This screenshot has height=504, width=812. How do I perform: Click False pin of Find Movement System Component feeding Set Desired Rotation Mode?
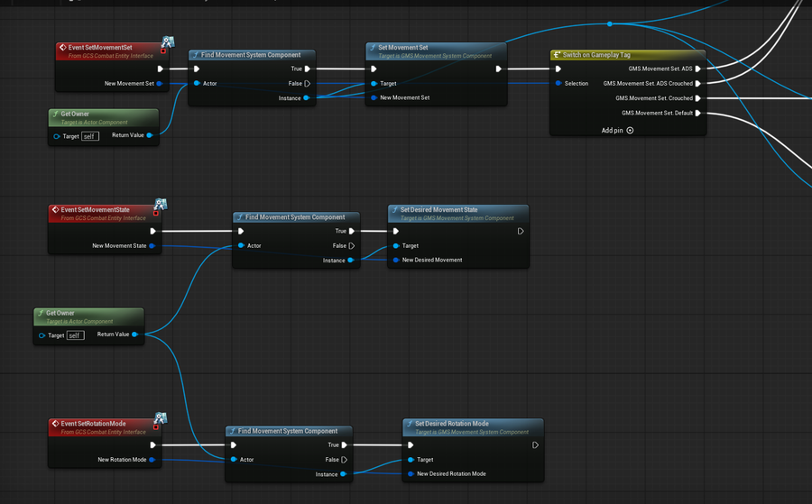tap(345, 460)
